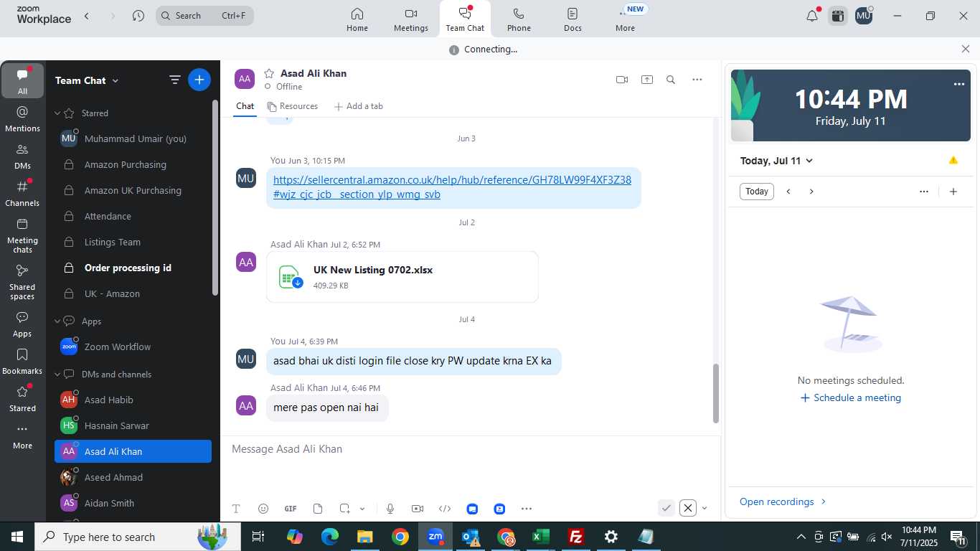
Task: Open calendar panel more options ellipsis
Action: tap(924, 192)
